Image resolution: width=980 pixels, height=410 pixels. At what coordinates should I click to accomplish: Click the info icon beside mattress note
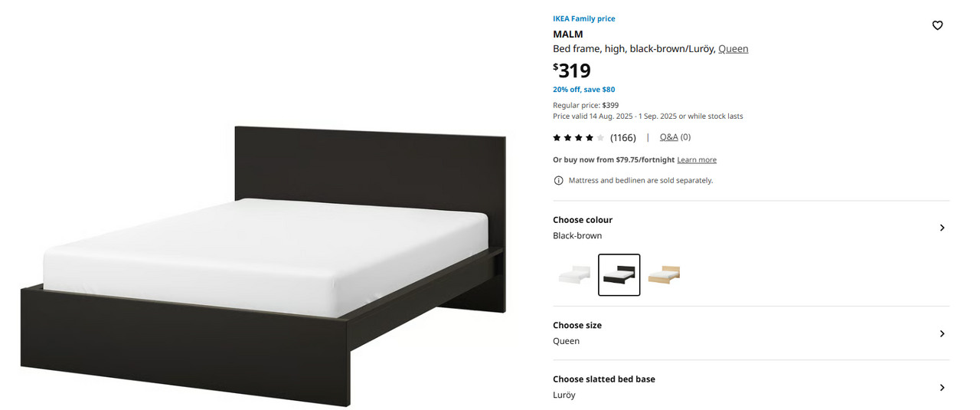pyautogui.click(x=558, y=181)
